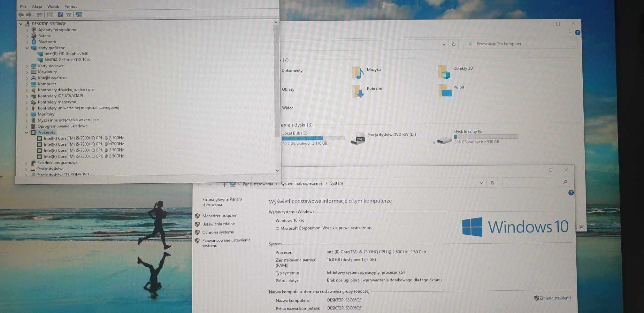The height and width of the screenshot is (313, 644).
Task: Click Panel sterowania in the breadcrumb
Action: [x=258, y=184]
